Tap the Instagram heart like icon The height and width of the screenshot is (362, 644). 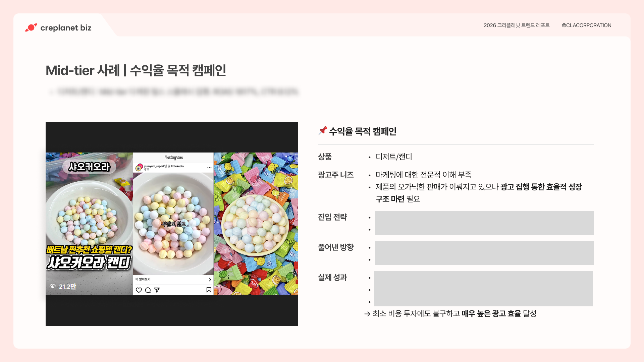click(x=139, y=290)
